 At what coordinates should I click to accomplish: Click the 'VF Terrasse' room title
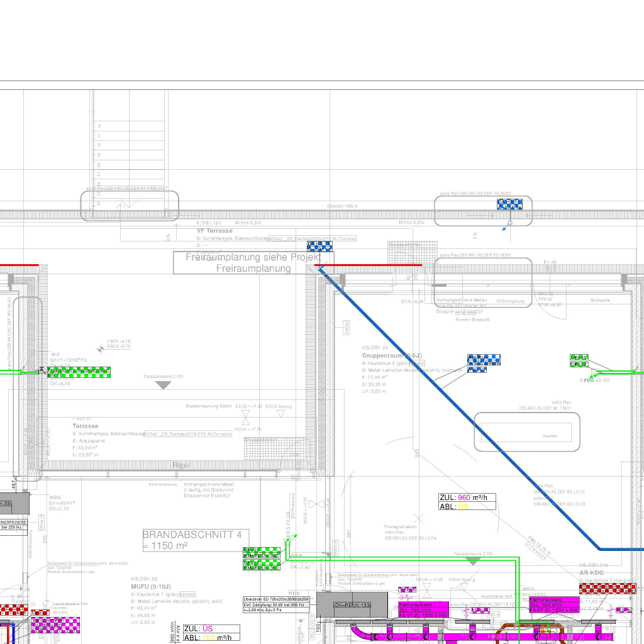pos(214,231)
